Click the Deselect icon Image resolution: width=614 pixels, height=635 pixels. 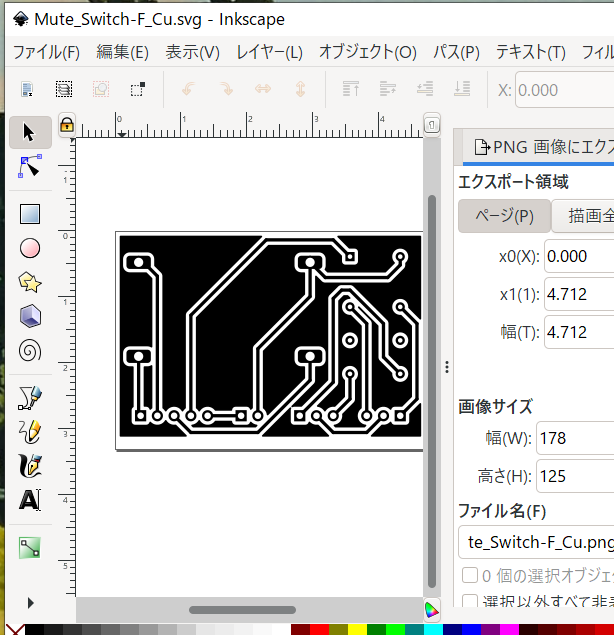(101, 89)
